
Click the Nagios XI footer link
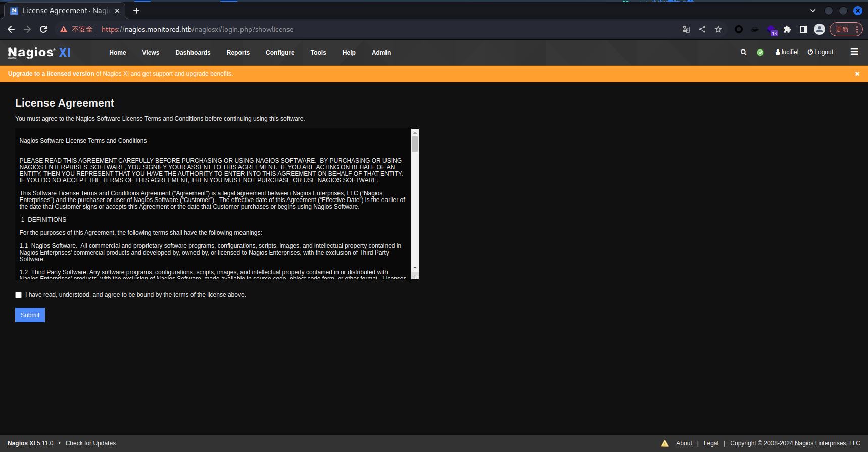pyautogui.click(x=21, y=443)
